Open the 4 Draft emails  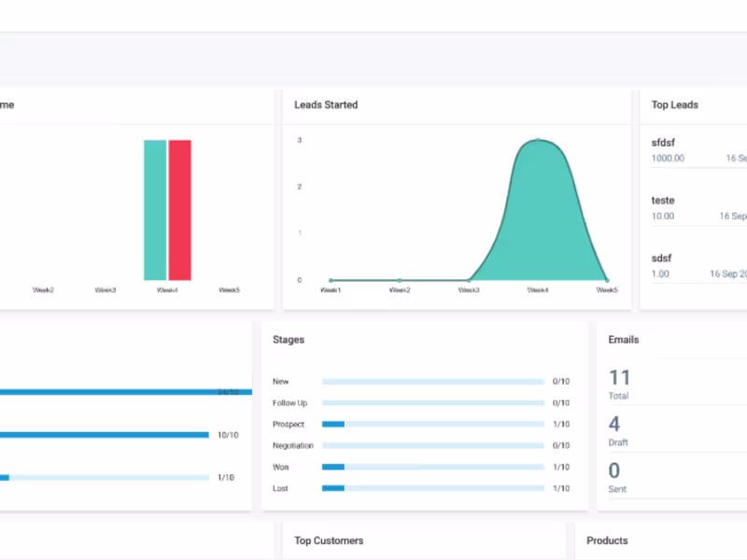[614, 424]
